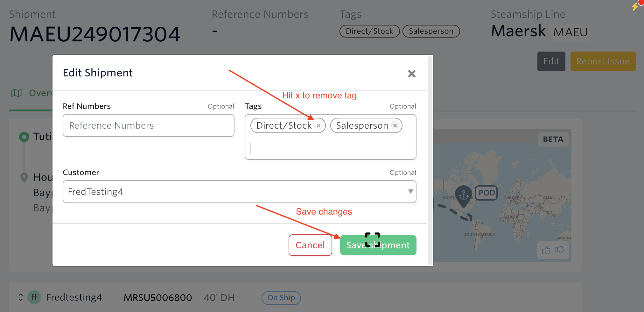Viewport: 644px width, 312px height.
Task: Click the Edit button in the header
Action: pyautogui.click(x=551, y=61)
